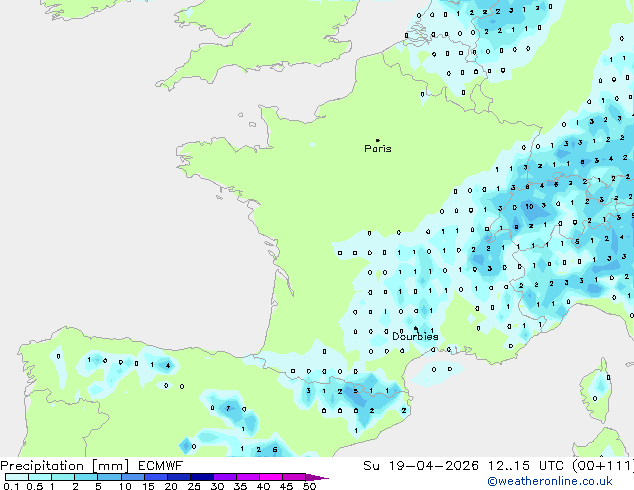634x490 pixels.
Task: Click the Dourbies location label
Action: 415,336
